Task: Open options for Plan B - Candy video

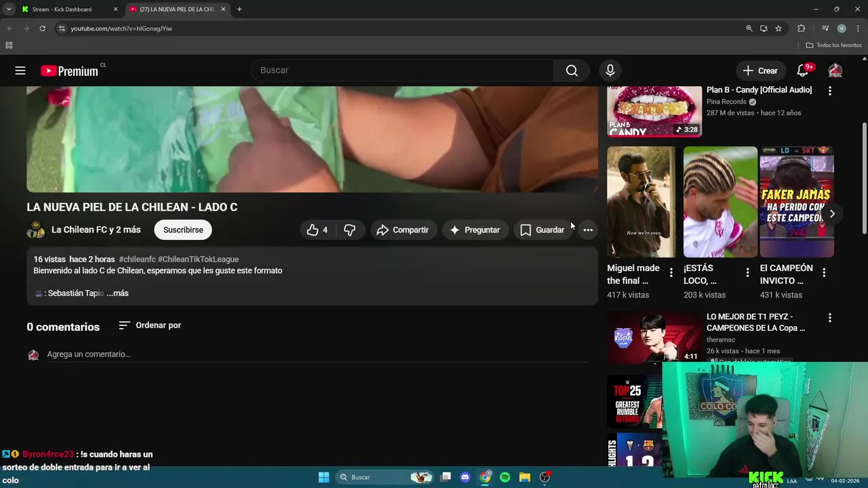Action: (x=829, y=90)
